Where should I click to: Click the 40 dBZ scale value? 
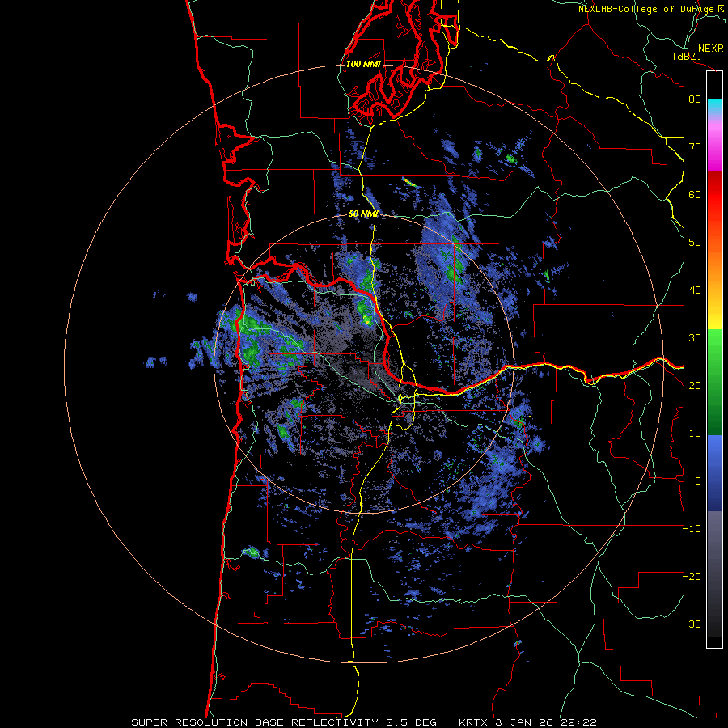pyautogui.click(x=695, y=290)
